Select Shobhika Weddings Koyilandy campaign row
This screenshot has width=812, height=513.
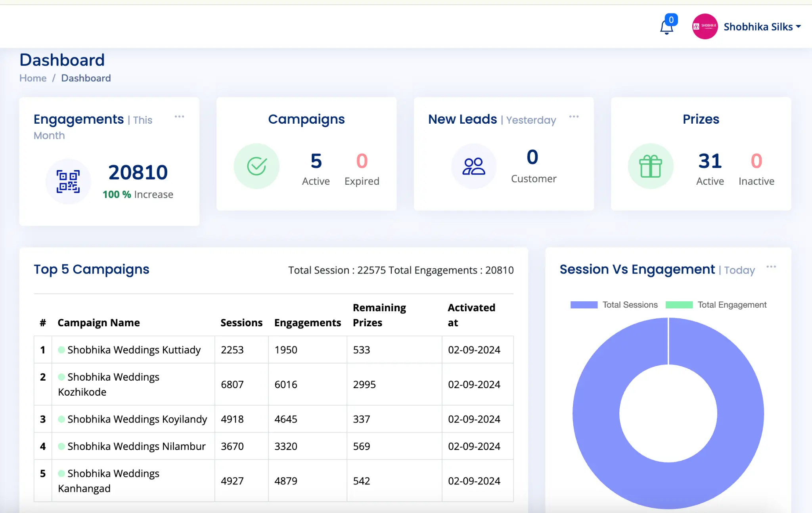pyautogui.click(x=137, y=419)
